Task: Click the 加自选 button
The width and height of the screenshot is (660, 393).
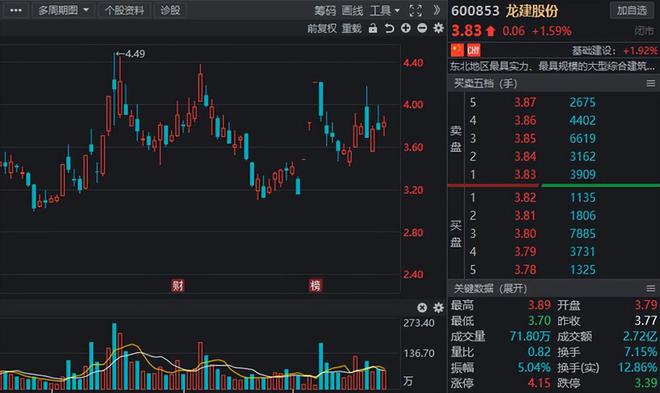Action: 632,11
